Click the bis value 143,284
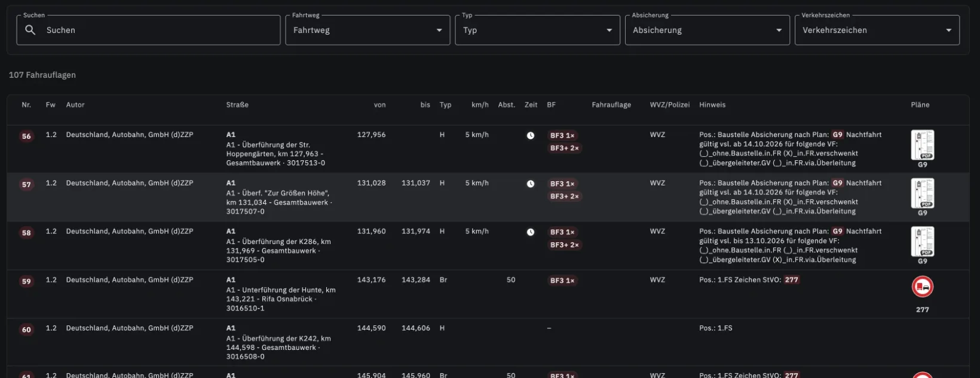 coord(416,280)
